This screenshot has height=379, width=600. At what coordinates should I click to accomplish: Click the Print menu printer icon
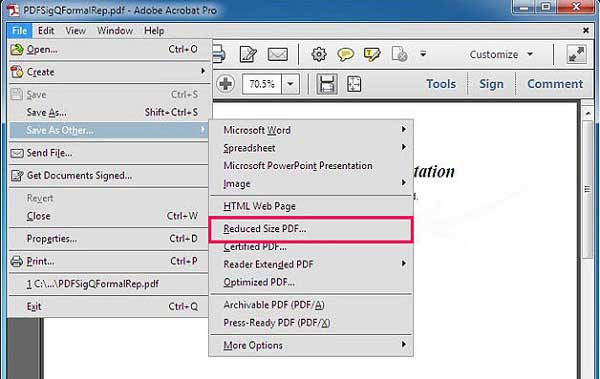tap(16, 261)
